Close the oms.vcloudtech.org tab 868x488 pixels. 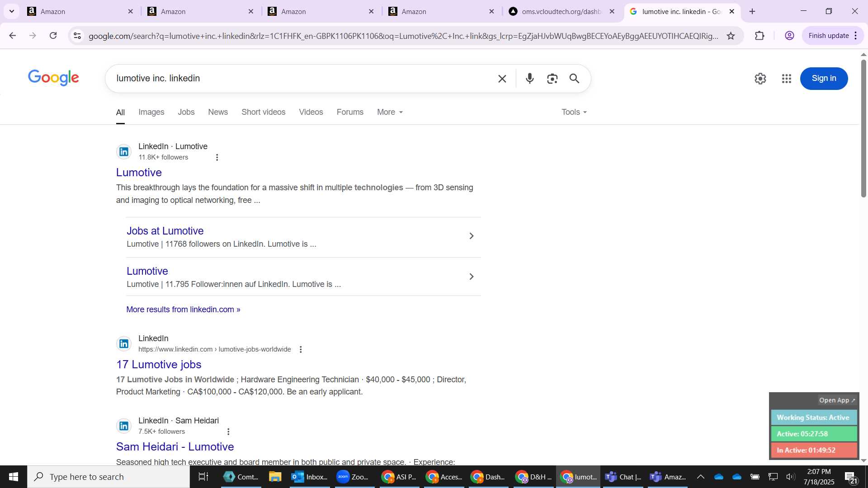pyautogui.click(x=612, y=11)
